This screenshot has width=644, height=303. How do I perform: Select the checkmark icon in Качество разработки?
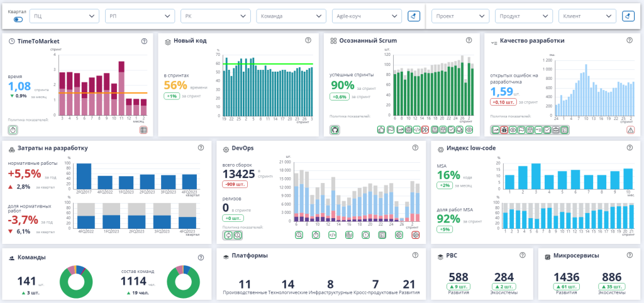[x=547, y=129]
